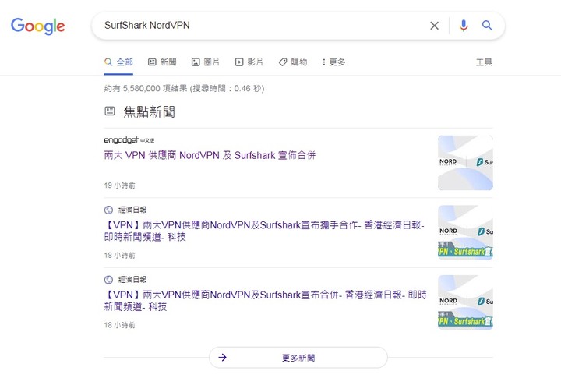Open the 更多 menu
Screen dimensions: 561x392
[333, 62]
